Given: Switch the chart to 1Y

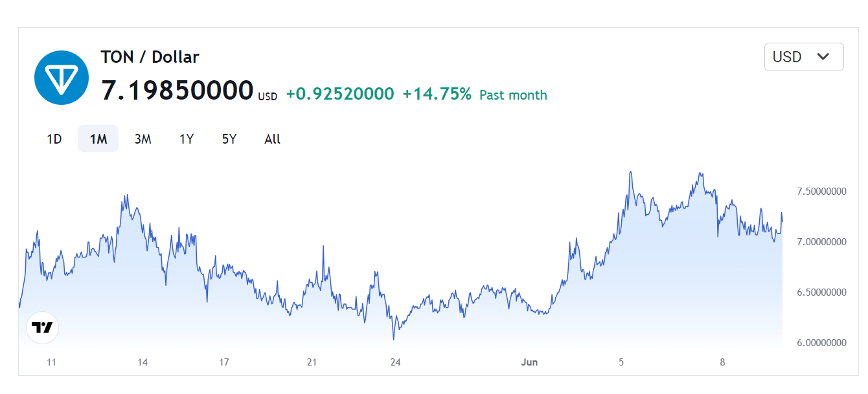Looking at the screenshot, I should pos(187,139).
